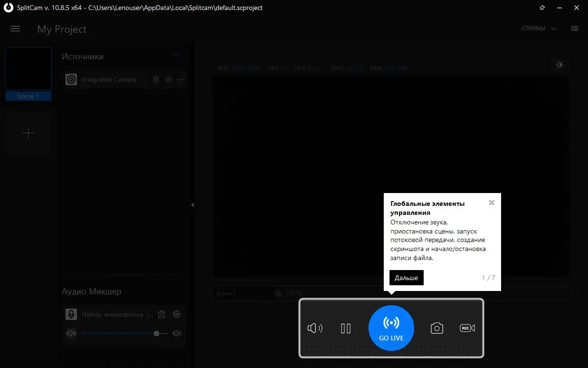Click the CPU usage stat
Viewport: 588px width, 368px height.
click(x=307, y=68)
